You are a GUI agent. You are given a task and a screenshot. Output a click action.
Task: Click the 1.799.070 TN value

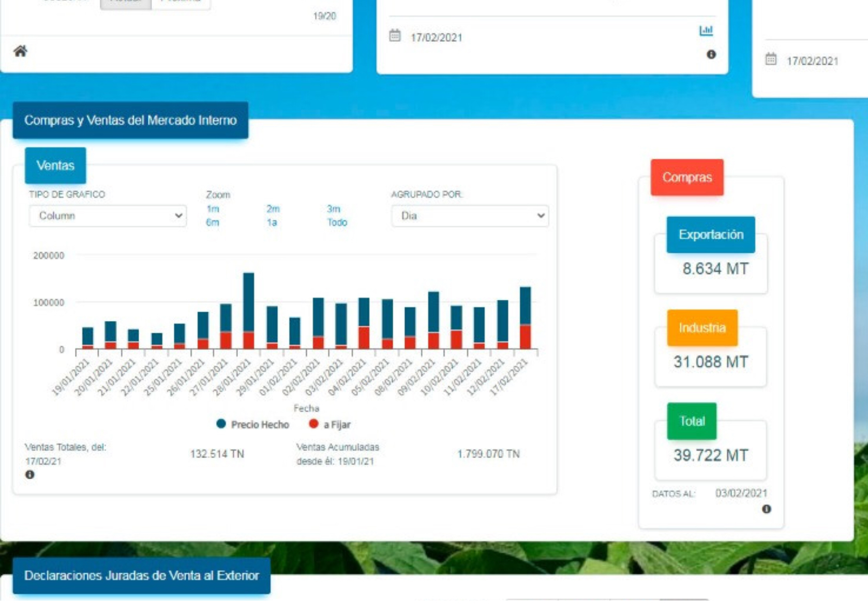tap(488, 454)
